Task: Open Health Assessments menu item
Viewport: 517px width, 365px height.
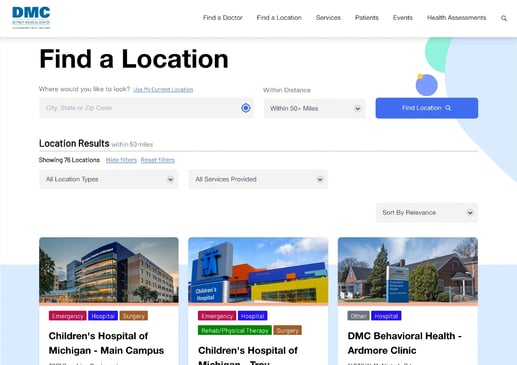Action: 456,18
